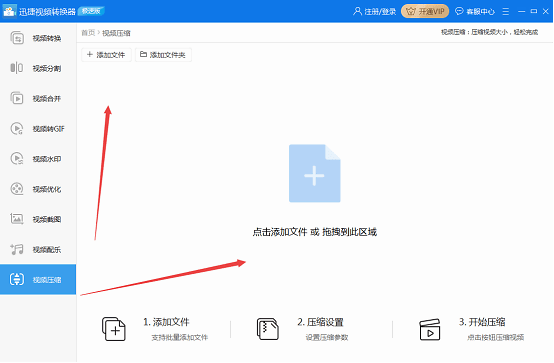554x363 pixels.
Task: Open the 注册/登录 account link
Action: tap(375, 12)
